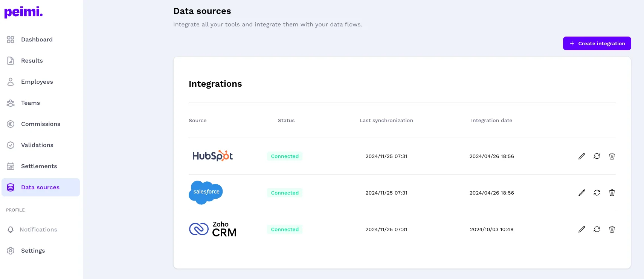Click the HubSpot logo

pos(212,156)
